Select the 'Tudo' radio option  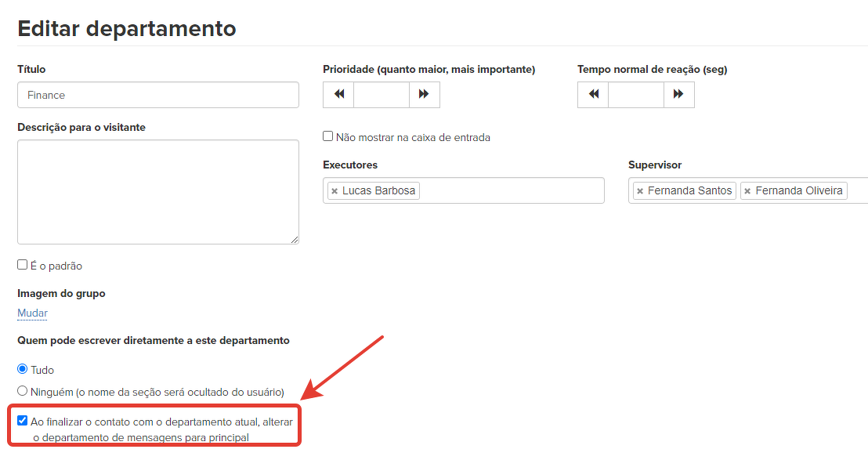[23, 369]
